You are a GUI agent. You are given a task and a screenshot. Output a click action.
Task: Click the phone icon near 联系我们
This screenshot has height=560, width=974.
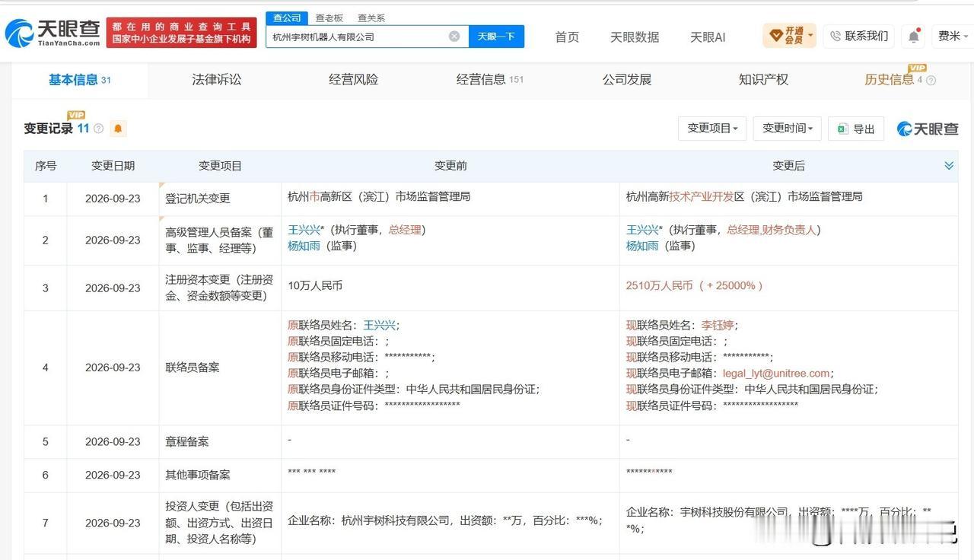[836, 36]
